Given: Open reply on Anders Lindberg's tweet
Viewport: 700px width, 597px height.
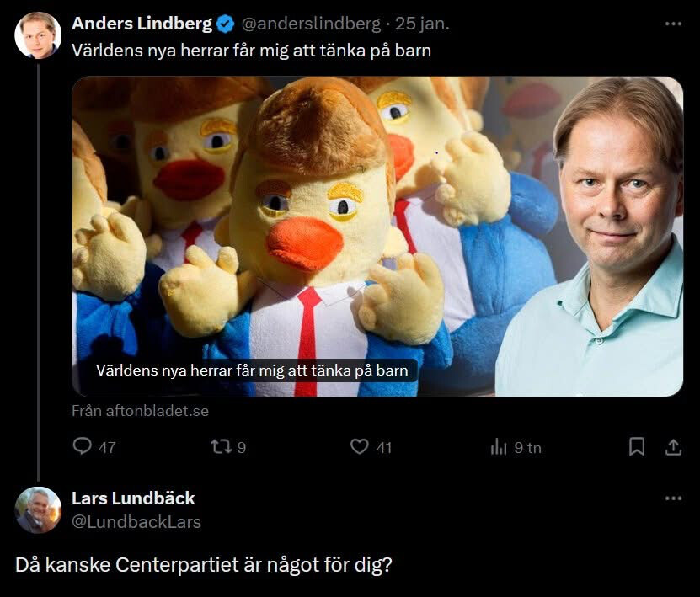Looking at the screenshot, I should click(94, 446).
